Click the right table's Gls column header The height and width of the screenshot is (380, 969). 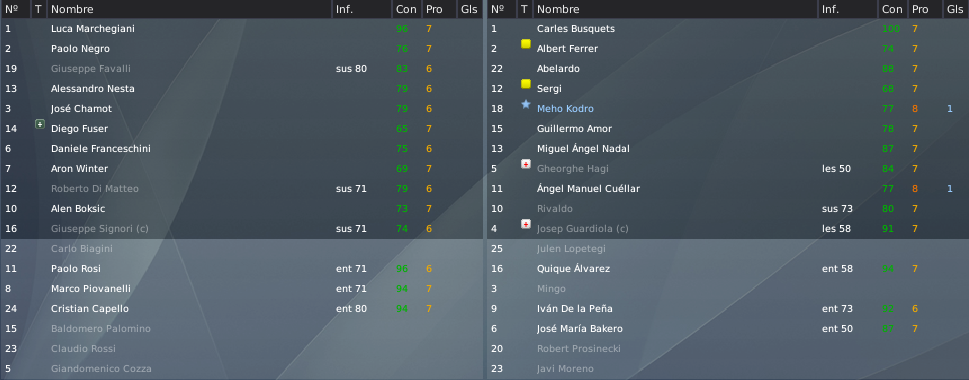click(955, 9)
